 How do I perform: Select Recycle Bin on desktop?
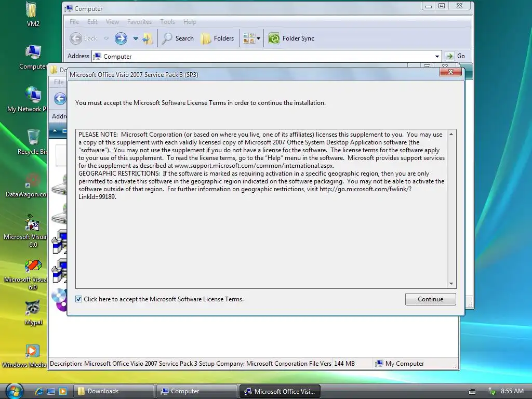pyautogui.click(x=33, y=141)
